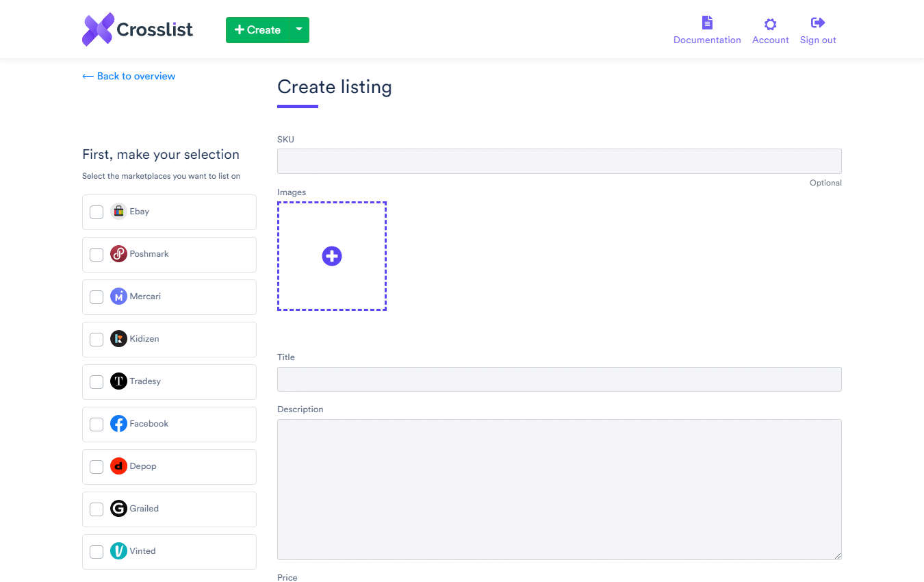924x582 pixels.
Task: Click the Tradesy label text
Action: pos(145,381)
